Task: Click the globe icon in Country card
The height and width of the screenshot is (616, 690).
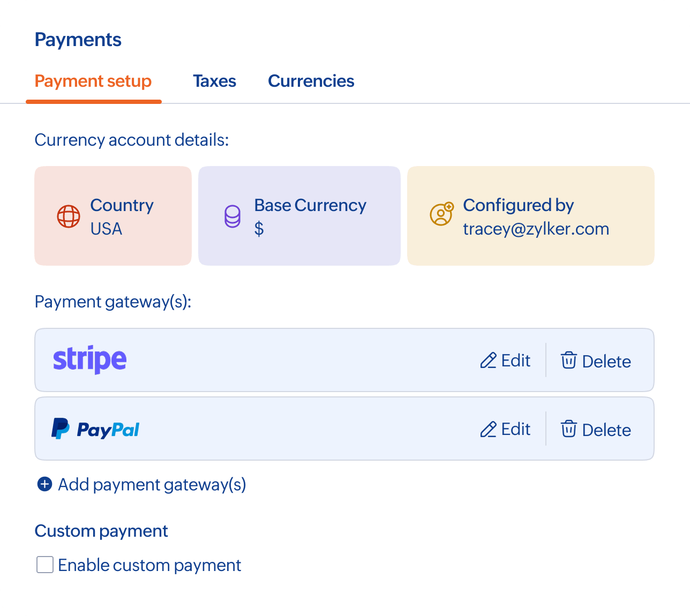Action: tap(68, 216)
